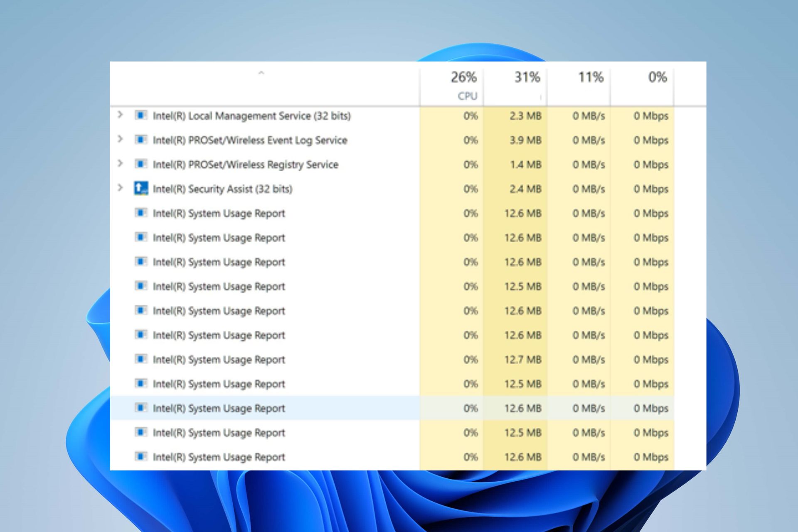The width and height of the screenshot is (798, 532).
Task: Sort by the 0% network column header
Action: (642, 85)
